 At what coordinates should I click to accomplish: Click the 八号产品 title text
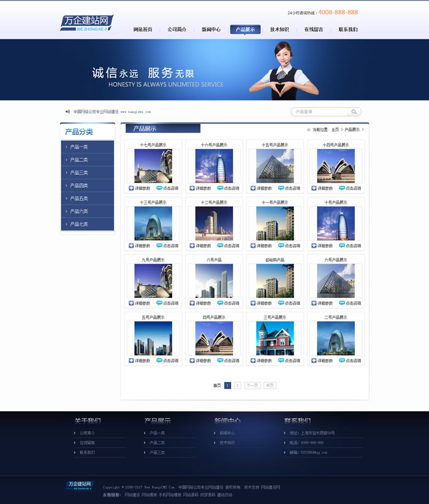(x=214, y=260)
